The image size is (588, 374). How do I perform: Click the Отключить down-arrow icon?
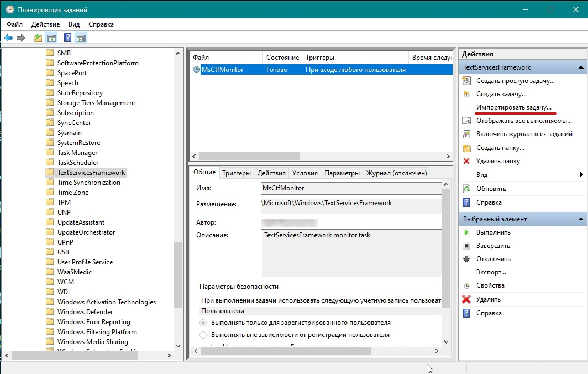466,259
